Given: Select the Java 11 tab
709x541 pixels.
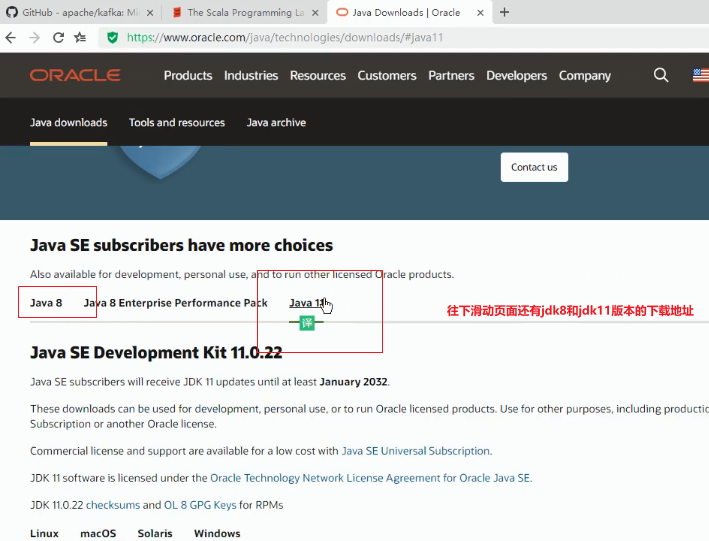Looking at the screenshot, I should pyautogui.click(x=307, y=303).
